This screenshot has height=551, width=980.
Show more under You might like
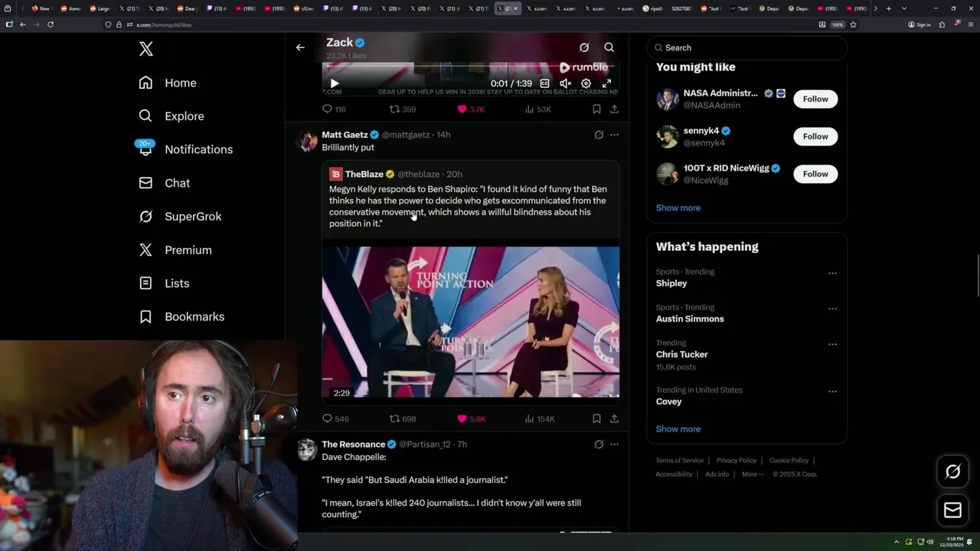678,208
